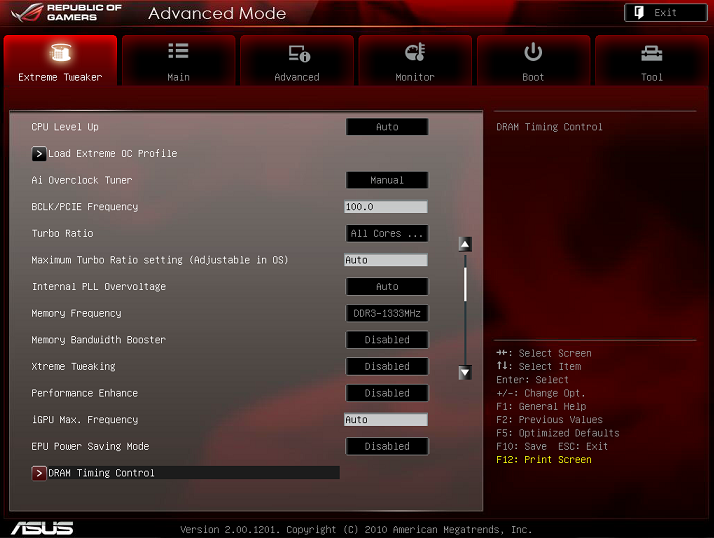Click the Internal PLL Overvoltage label

point(99,287)
